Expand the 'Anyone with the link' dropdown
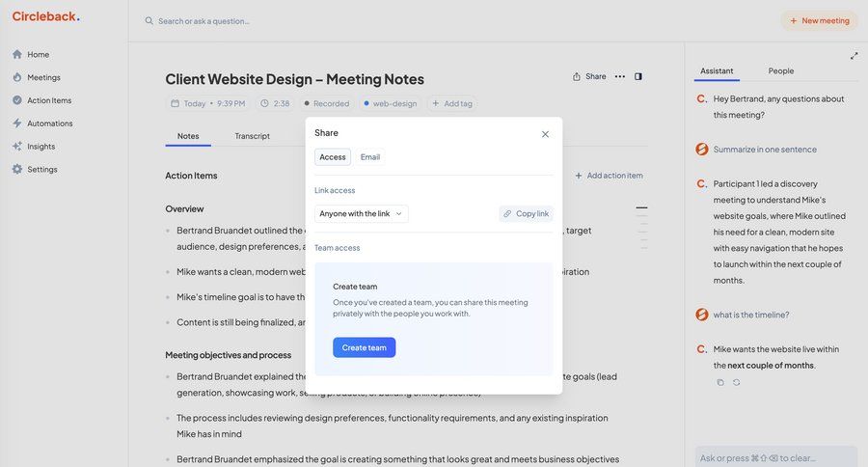The image size is (868, 467). click(362, 214)
